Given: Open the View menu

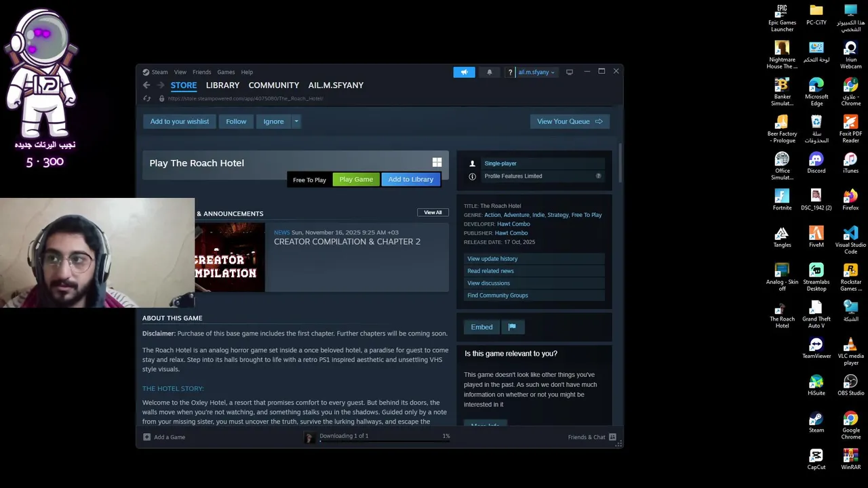Looking at the screenshot, I should click(180, 72).
